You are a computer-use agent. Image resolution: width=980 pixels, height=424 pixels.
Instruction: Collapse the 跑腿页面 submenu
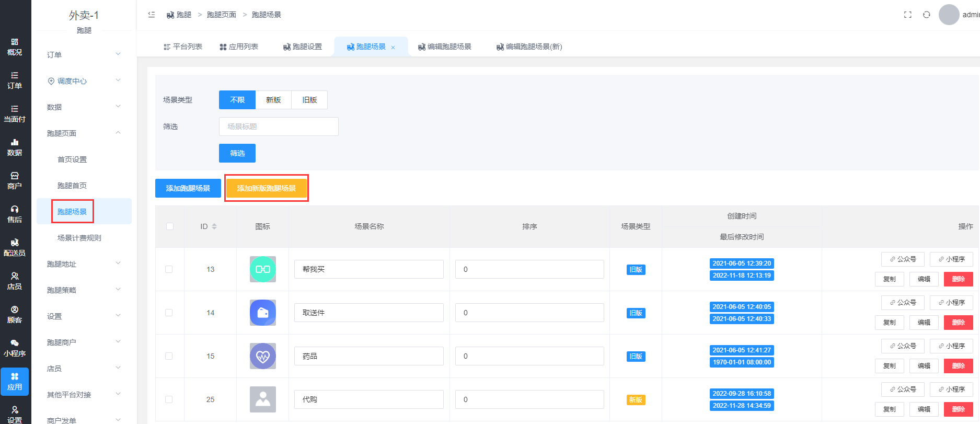click(84, 133)
